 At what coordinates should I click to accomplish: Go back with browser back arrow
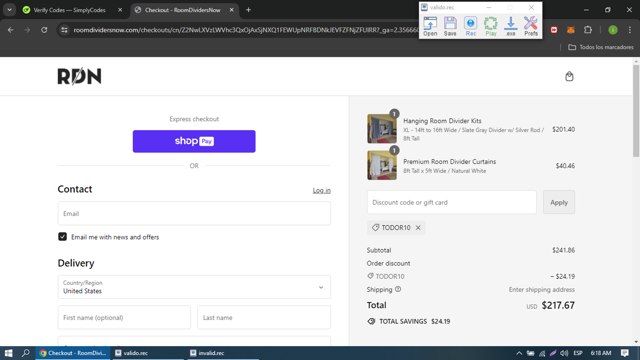(11, 30)
